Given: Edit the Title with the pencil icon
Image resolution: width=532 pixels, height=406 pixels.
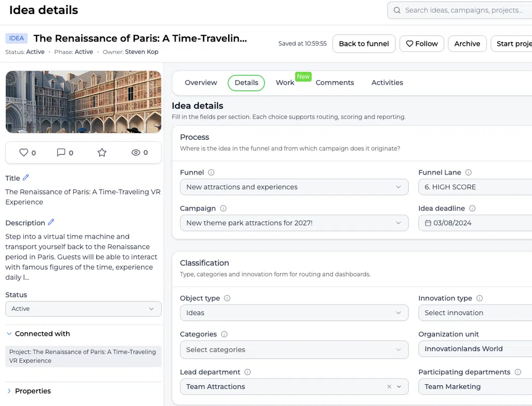Looking at the screenshot, I should point(26,178).
